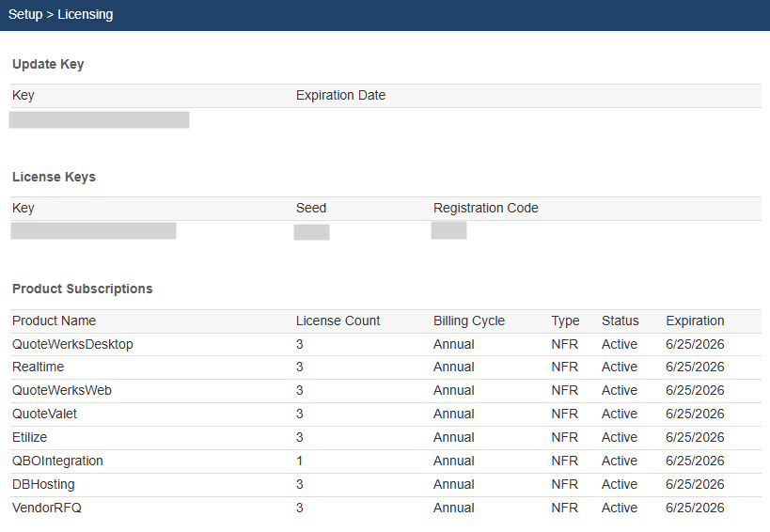The height and width of the screenshot is (532, 770).
Task: Select the redacted Registration Code value
Action: (x=448, y=230)
